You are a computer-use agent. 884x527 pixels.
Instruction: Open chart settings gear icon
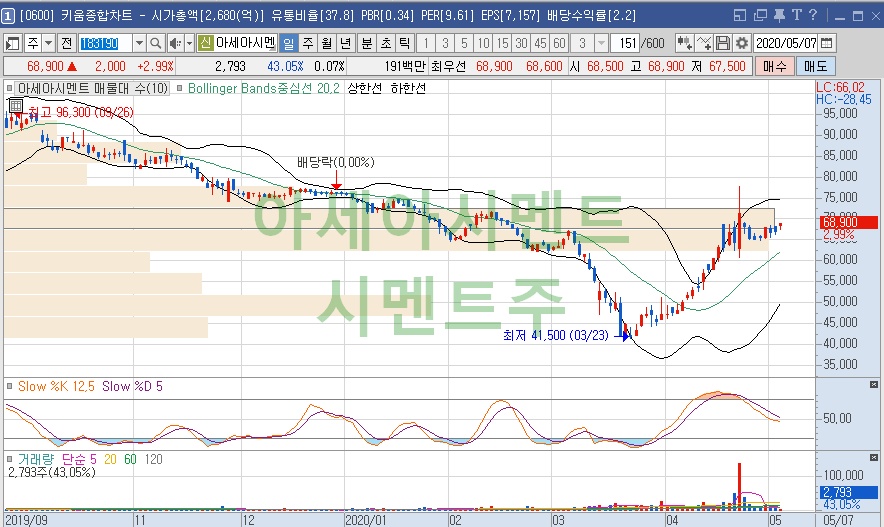pos(742,43)
